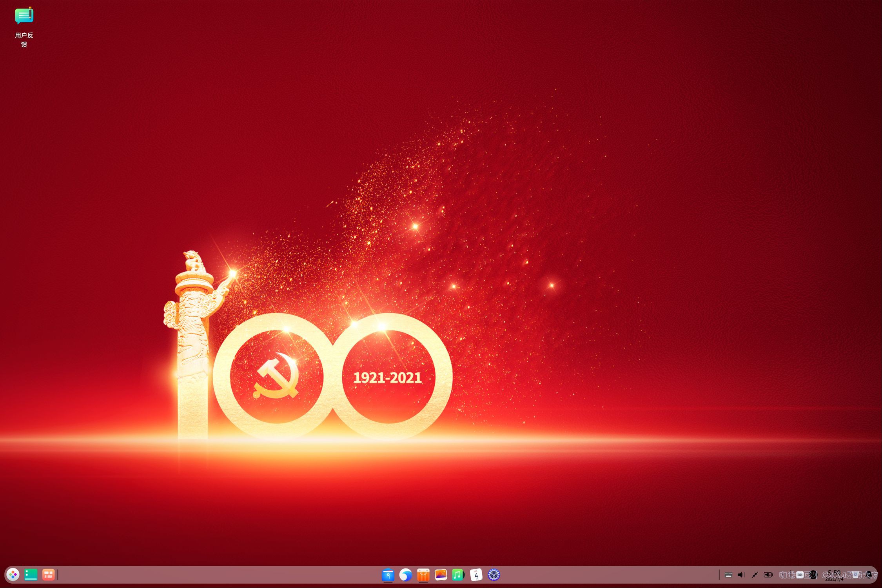Viewport: 882px width, 588px height.
Task: Launch the Browser from the dock
Action: [x=406, y=575]
